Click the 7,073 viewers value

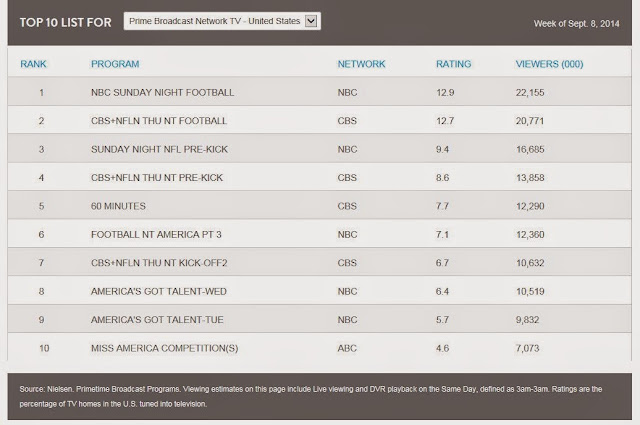527,348
